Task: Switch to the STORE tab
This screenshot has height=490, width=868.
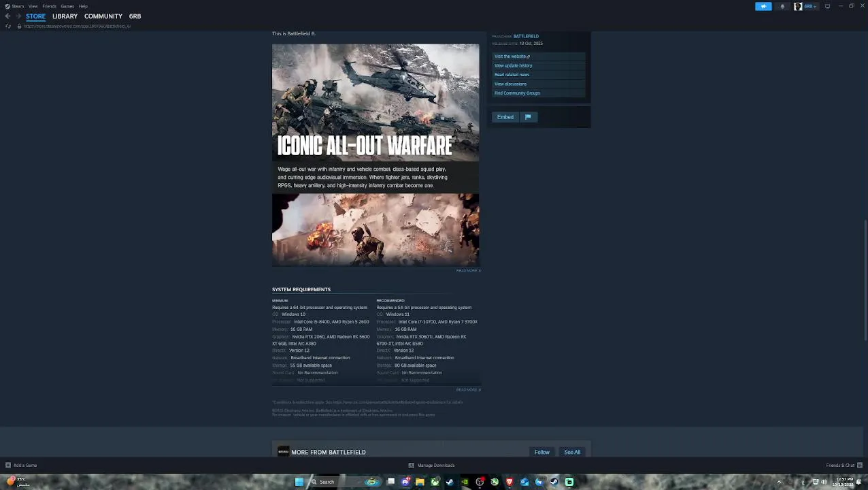Action: [35, 16]
